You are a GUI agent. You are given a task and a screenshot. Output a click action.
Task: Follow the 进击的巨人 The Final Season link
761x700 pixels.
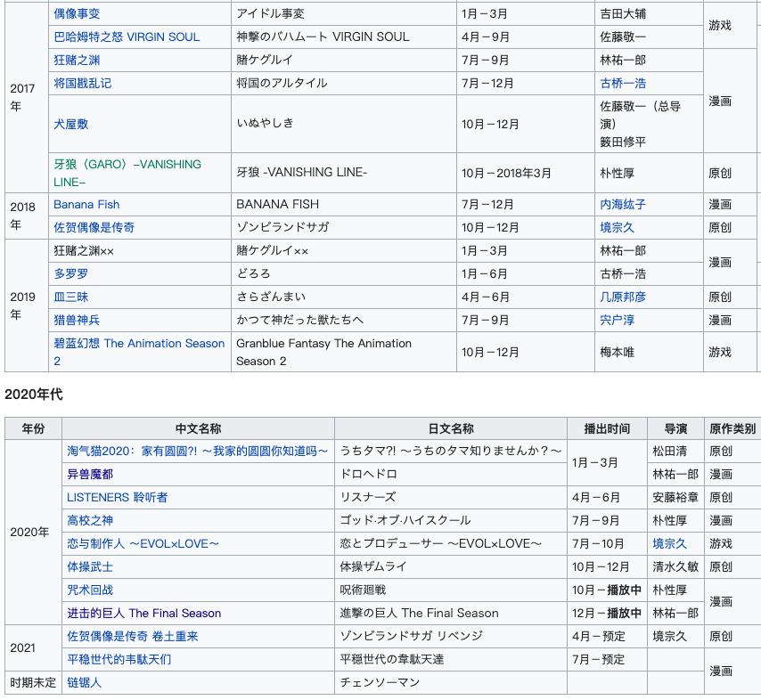click(x=143, y=613)
